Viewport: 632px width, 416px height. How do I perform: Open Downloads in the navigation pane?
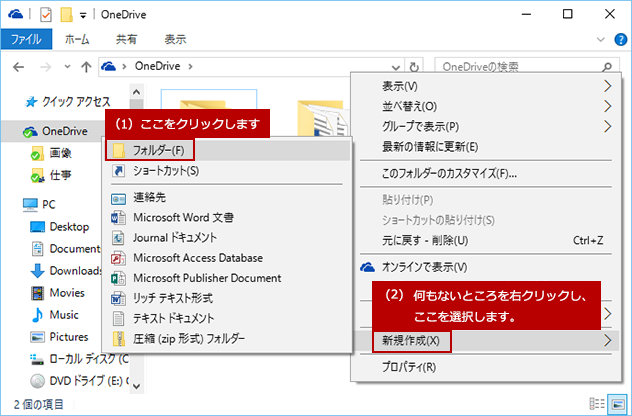66,270
